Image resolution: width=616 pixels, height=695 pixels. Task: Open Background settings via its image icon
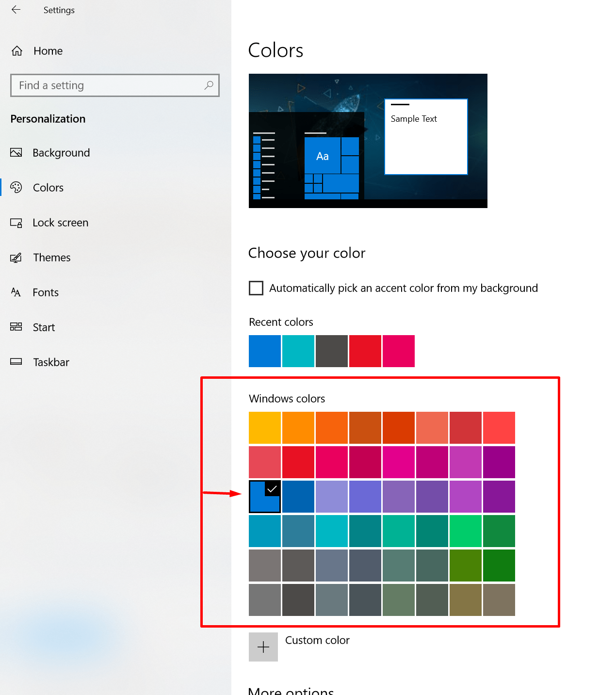16,152
